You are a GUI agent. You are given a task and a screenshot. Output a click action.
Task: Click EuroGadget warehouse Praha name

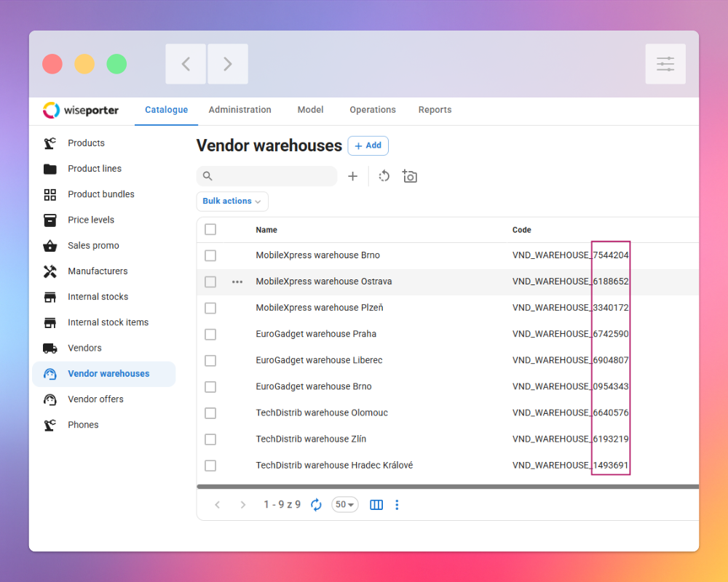click(x=316, y=334)
